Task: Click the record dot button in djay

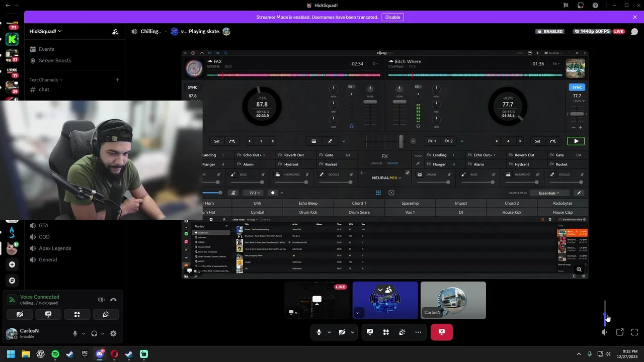Action: [273, 193]
